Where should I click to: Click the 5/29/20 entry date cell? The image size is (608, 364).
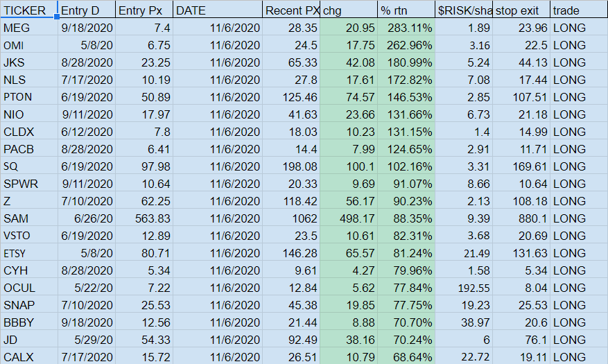pyautogui.click(x=87, y=340)
